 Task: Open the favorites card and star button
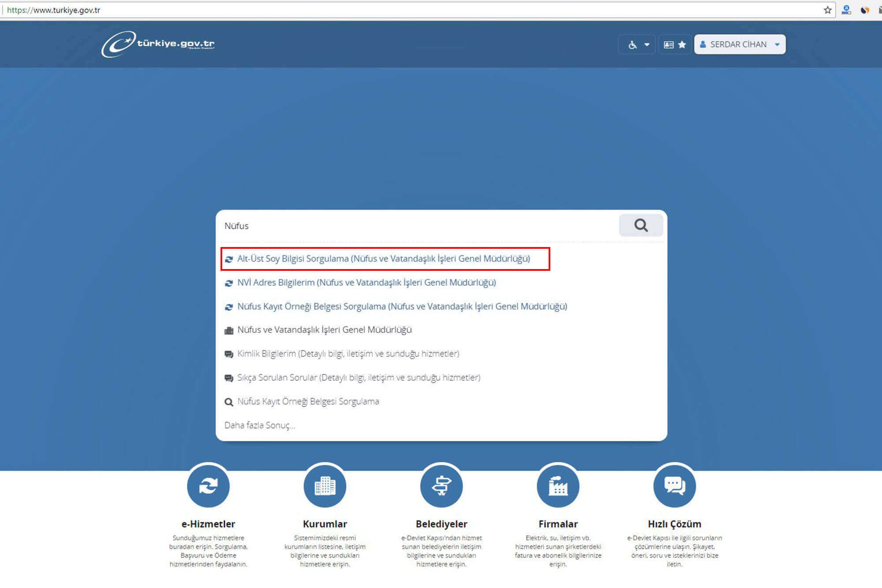pyautogui.click(x=675, y=45)
